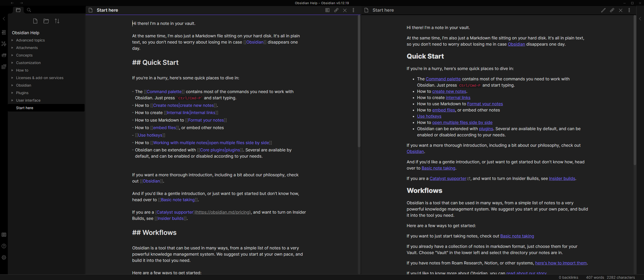Select the Start here note in file tree
This screenshot has width=644, height=280.
[46, 108]
